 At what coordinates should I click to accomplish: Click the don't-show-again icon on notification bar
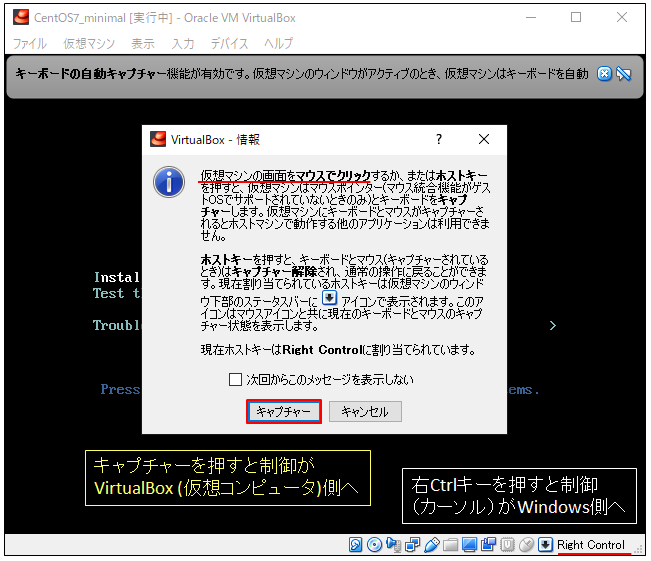(624, 74)
